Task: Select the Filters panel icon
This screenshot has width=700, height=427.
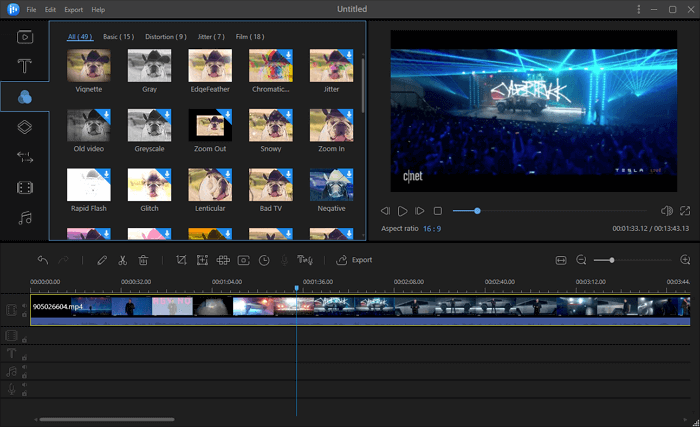Action: click(25, 96)
